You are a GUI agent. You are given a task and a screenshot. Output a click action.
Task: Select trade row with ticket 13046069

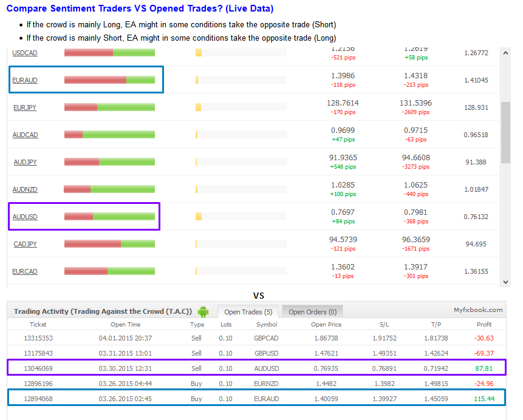[256, 368]
